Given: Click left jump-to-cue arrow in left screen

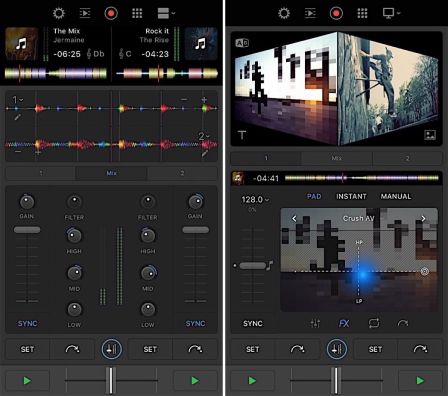Looking at the screenshot, I should (72, 349).
